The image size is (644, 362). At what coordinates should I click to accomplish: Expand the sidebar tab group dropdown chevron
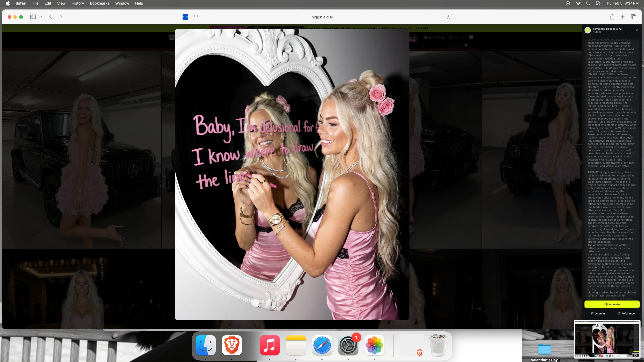[x=41, y=17]
